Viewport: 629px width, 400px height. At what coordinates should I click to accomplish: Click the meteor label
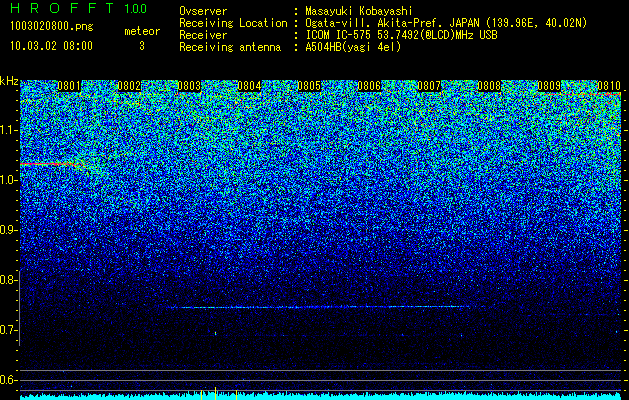pyautogui.click(x=142, y=31)
